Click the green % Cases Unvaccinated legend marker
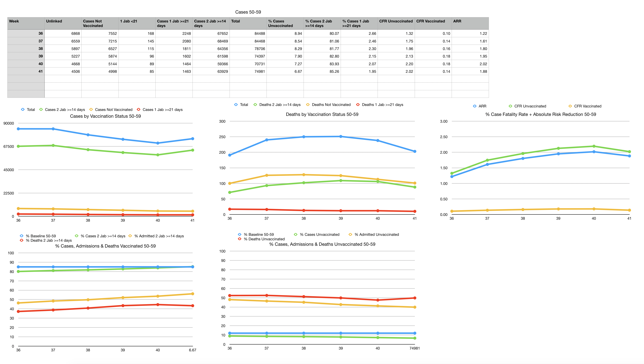This screenshot has width=644, height=364. 295,234
